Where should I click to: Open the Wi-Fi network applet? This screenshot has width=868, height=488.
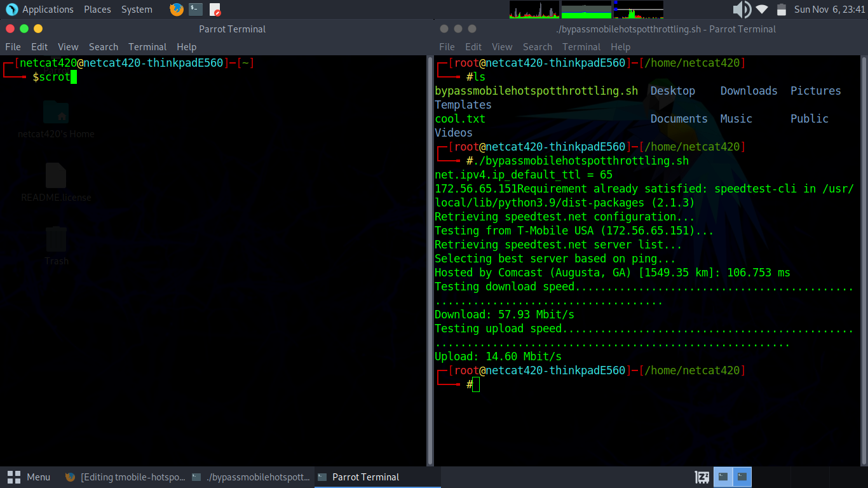pos(762,10)
